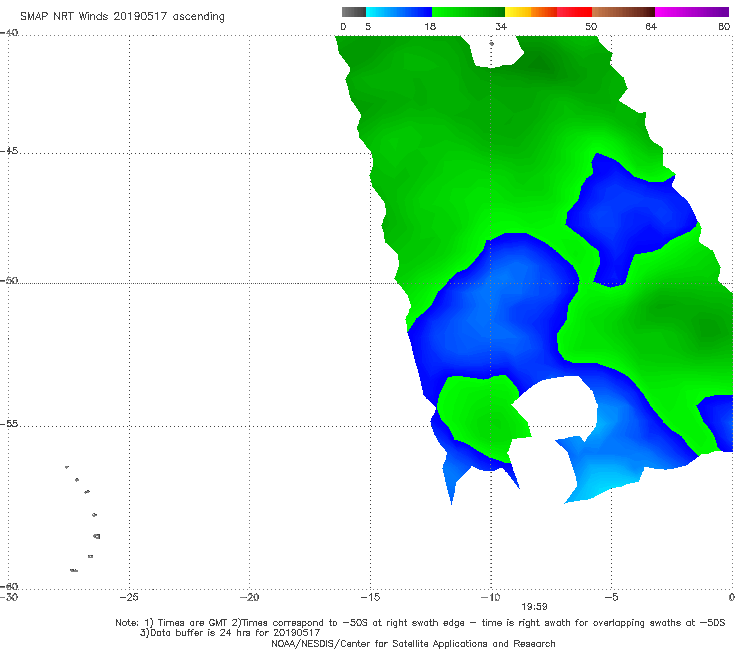Screen dimensions: 740x650
Task: Click the gray segment of the wind colorbar
Action: (x=354, y=12)
